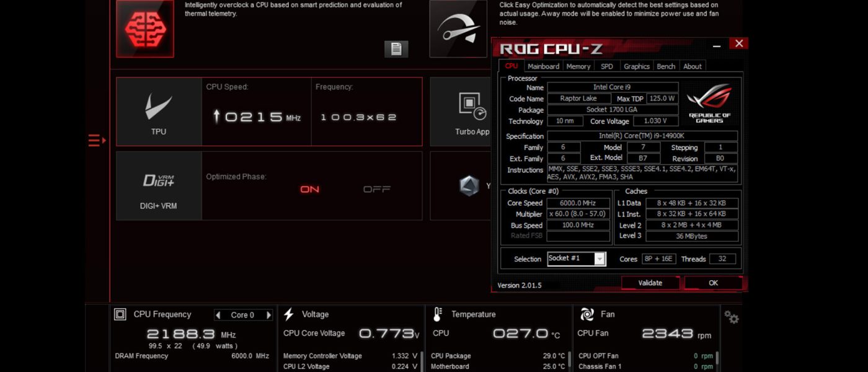Viewport: 868px width, 372px height.
Task: Click the Core Voltage 1.030 V value
Action: [655, 121]
